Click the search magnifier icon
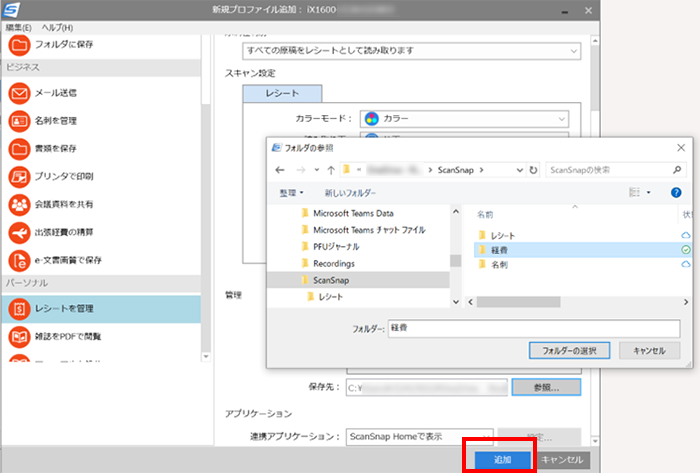This screenshot has width=700, height=473. [677, 170]
